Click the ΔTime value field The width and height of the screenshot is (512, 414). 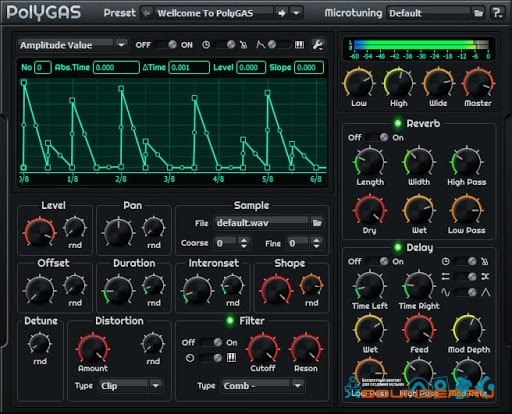point(189,67)
